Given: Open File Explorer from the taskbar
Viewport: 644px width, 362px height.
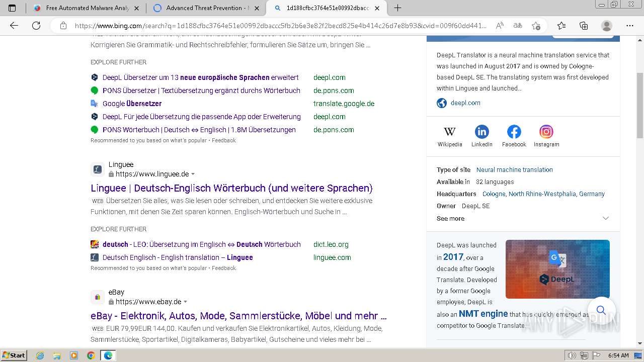Looking at the screenshot, I should pos(57,355).
